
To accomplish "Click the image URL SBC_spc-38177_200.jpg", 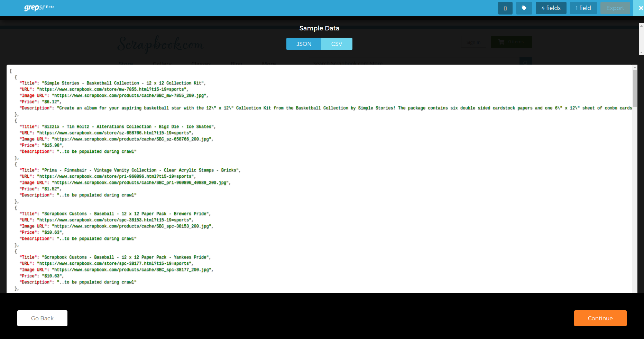I will 131,270.
